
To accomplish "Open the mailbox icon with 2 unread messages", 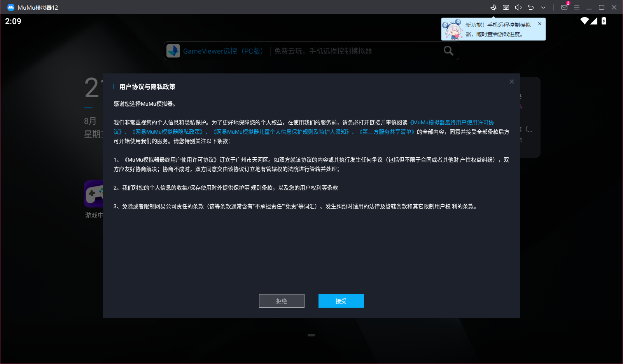I will (564, 7).
